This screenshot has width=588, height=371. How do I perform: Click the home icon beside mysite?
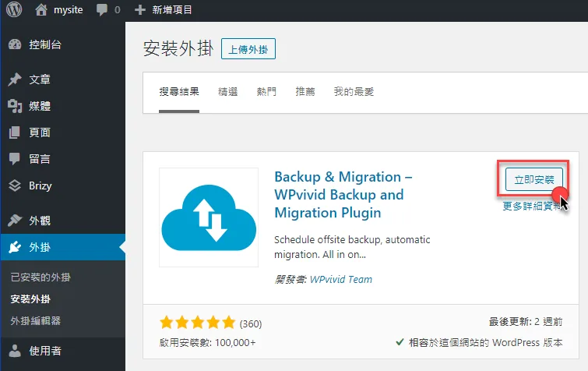pos(41,9)
